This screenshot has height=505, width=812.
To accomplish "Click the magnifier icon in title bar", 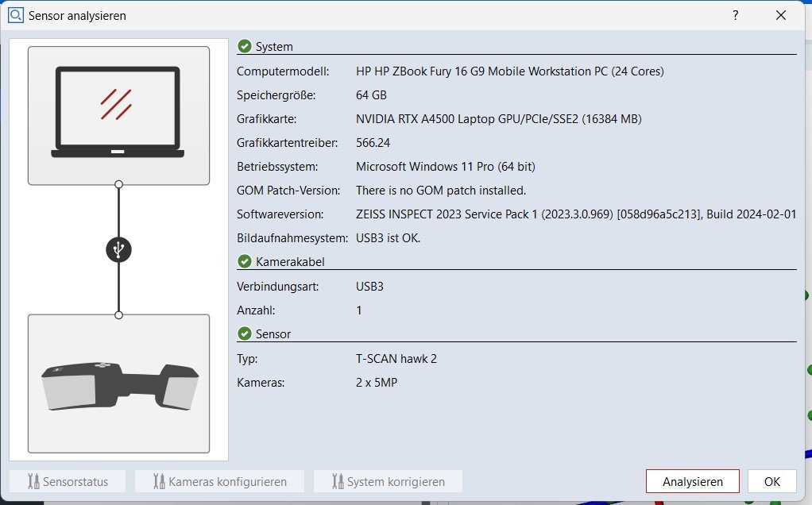I will [x=16, y=15].
